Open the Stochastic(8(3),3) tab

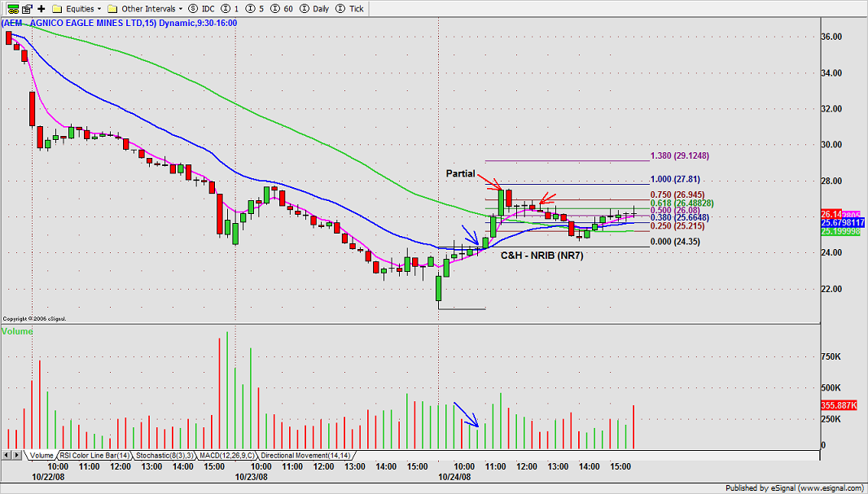(x=164, y=455)
